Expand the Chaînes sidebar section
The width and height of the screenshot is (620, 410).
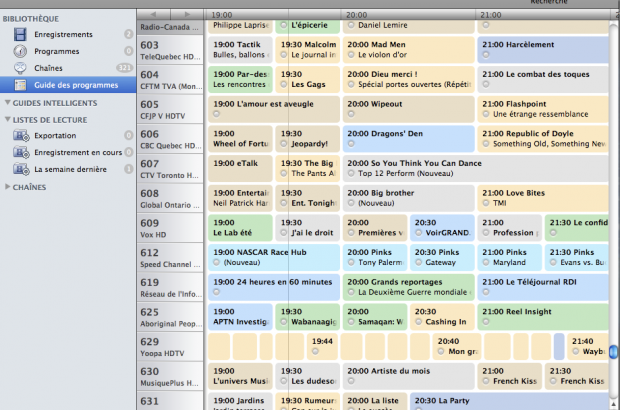(8, 186)
